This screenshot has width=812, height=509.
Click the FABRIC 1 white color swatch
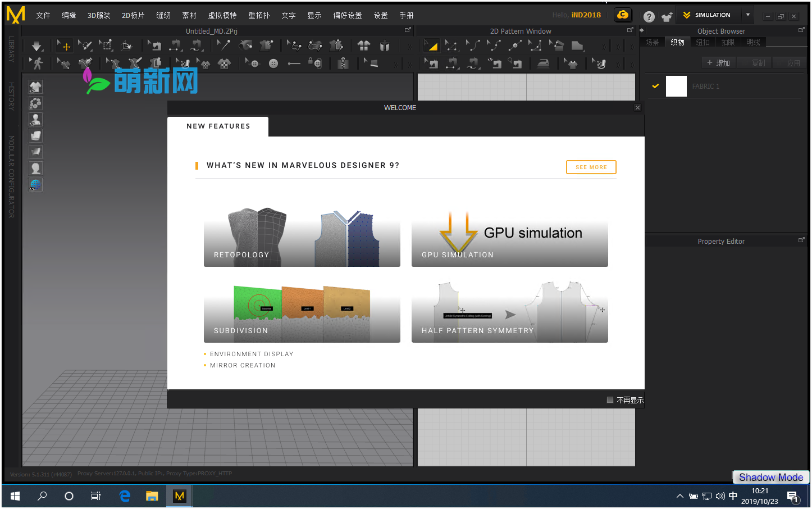point(676,87)
